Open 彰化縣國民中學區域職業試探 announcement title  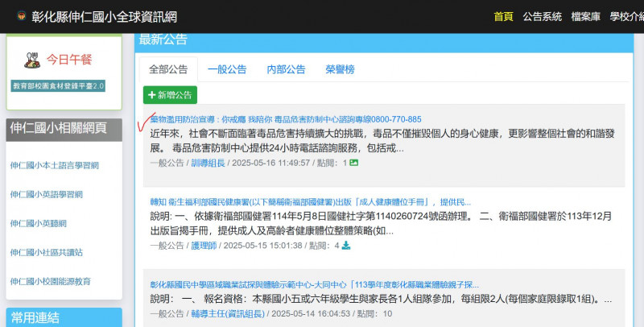coord(315,284)
